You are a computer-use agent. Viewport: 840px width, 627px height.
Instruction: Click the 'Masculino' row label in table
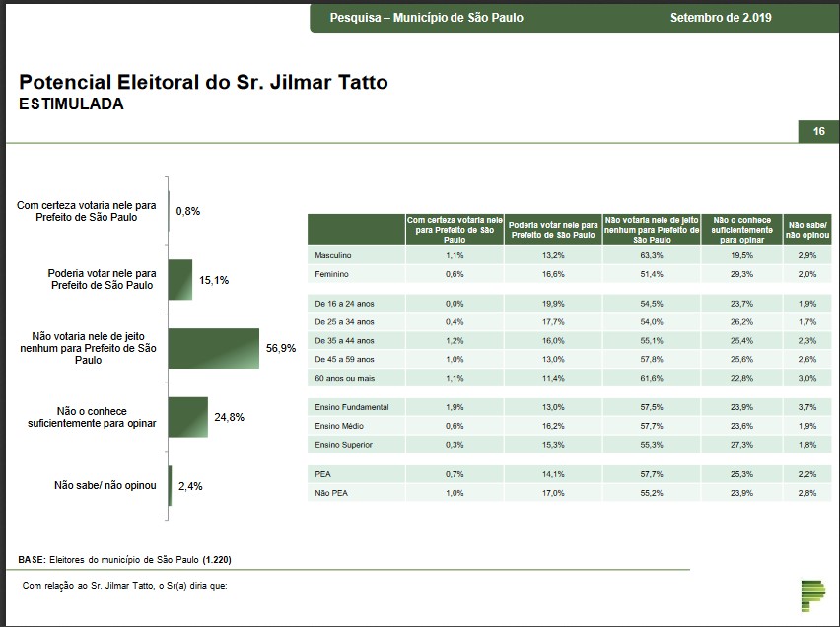[333, 255]
